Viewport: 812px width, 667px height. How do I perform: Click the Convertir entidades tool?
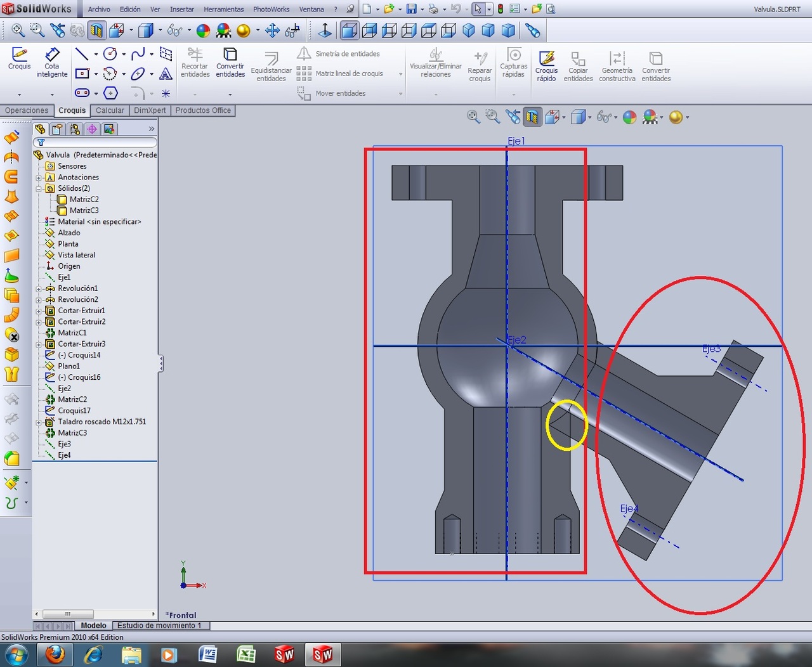tap(230, 62)
